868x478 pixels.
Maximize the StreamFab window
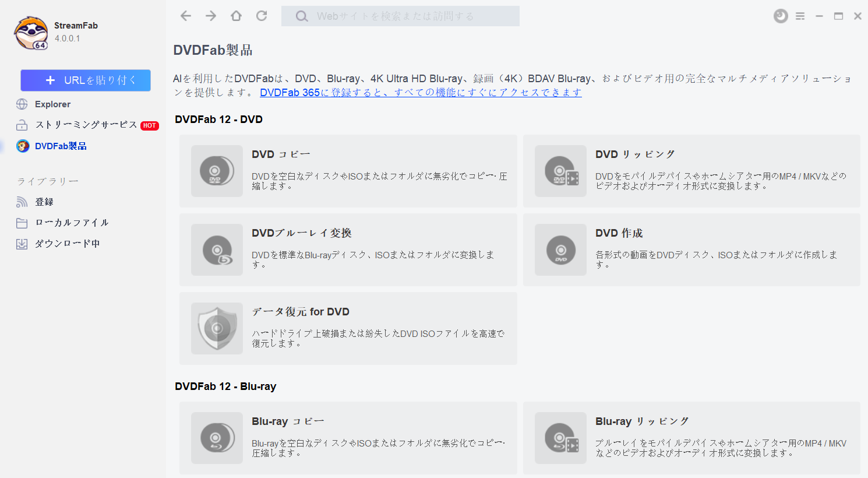point(838,16)
